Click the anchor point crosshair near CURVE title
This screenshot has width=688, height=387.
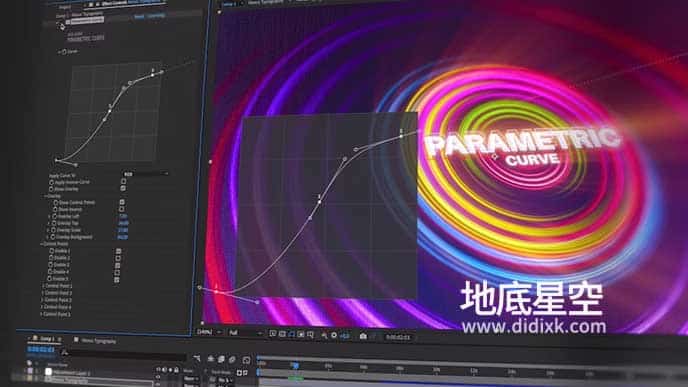pos(495,156)
